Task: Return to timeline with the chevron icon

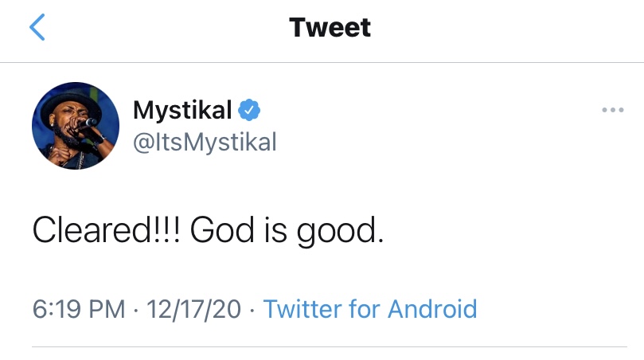Action: pos(37,27)
